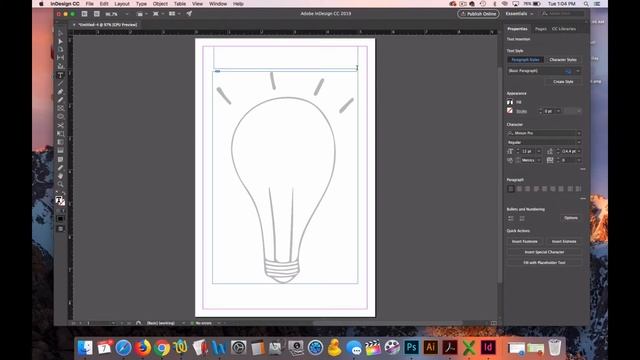Toggle numbered list formatting
The height and width of the screenshot is (360, 640).
point(522,218)
